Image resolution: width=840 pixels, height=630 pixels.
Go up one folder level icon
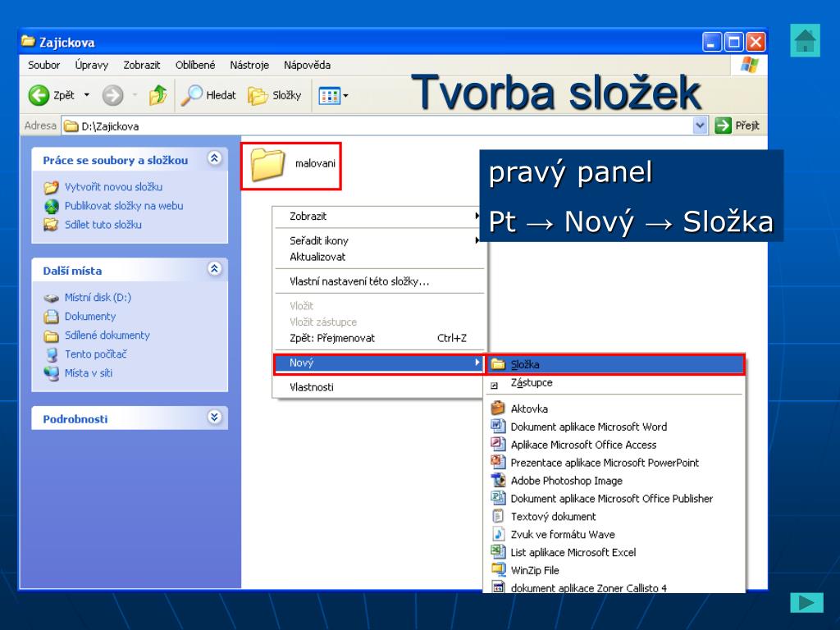coord(158,95)
